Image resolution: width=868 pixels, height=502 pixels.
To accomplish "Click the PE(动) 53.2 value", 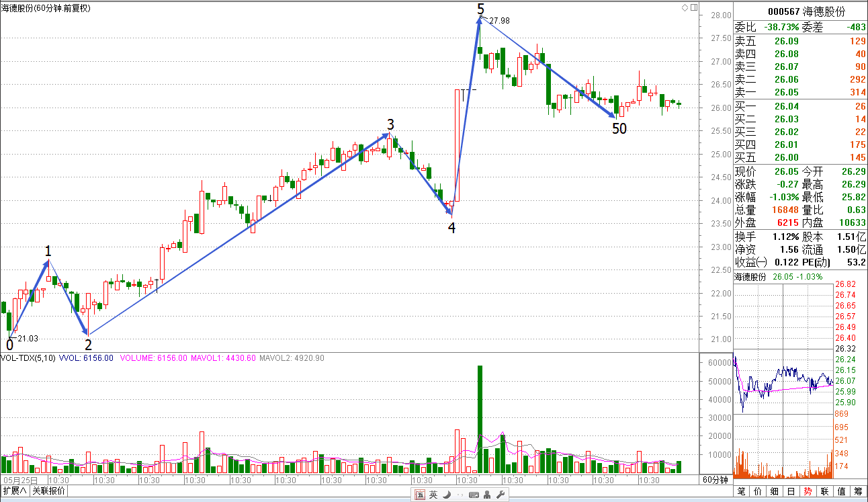I will (x=857, y=262).
